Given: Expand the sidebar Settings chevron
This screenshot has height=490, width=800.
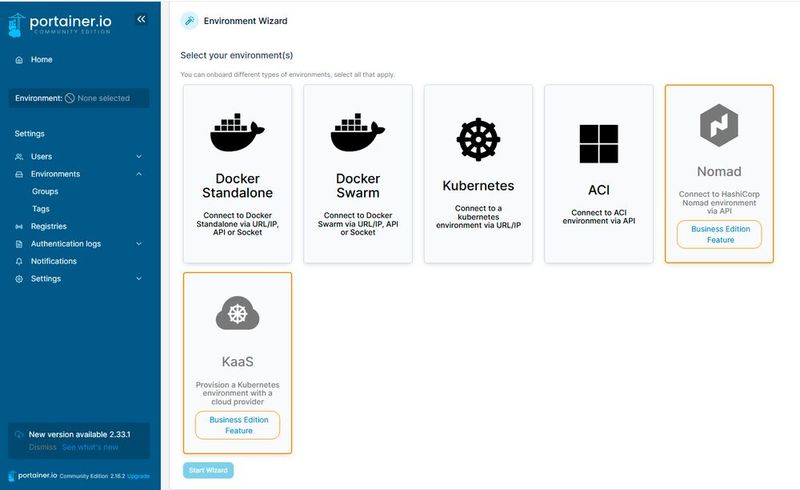Looking at the screenshot, I should 139,279.
